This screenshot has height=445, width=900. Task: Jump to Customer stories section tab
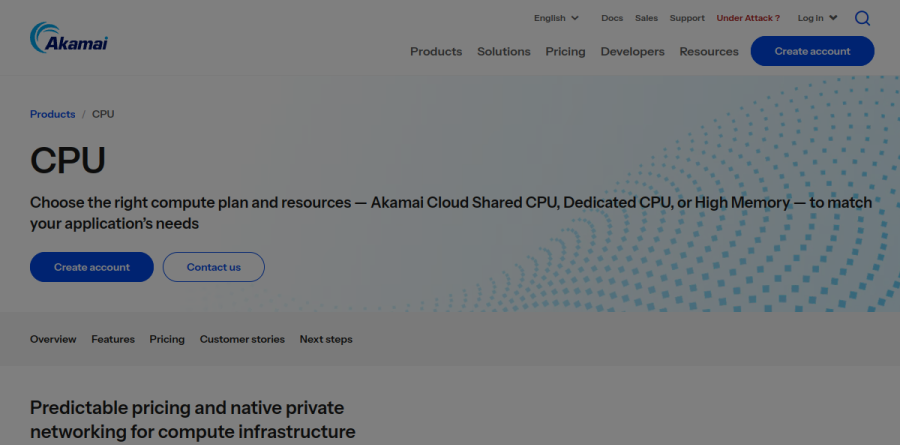(x=242, y=339)
